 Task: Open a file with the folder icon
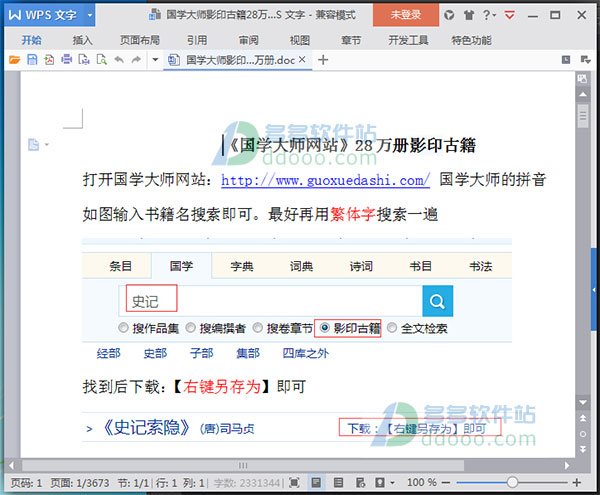15,60
